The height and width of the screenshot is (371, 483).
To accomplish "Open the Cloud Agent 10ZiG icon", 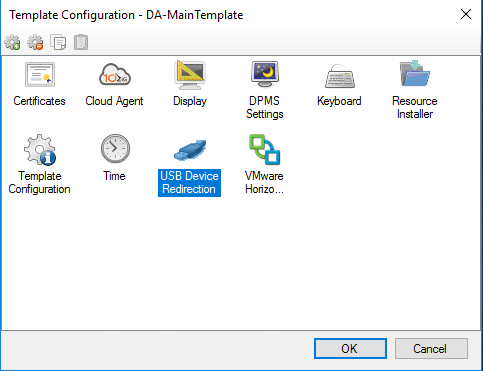I will click(x=115, y=75).
